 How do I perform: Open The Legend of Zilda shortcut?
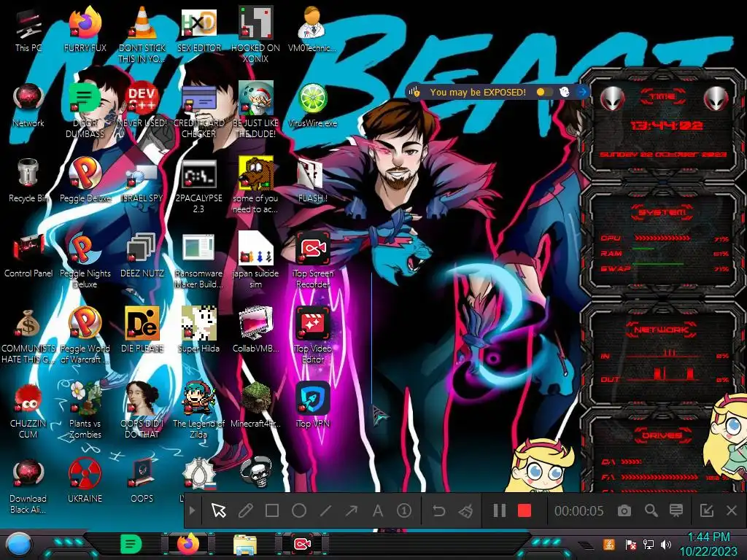(198, 411)
